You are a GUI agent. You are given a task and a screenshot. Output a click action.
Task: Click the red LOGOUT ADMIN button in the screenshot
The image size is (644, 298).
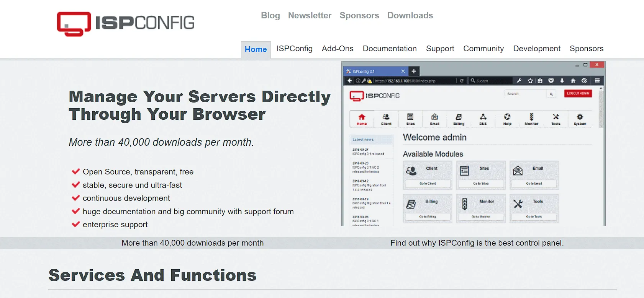(578, 93)
